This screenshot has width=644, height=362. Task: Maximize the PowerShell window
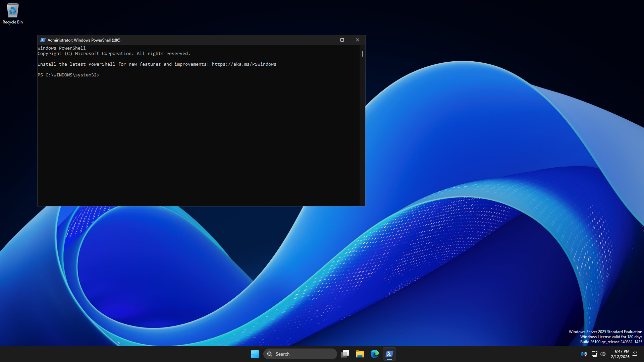[342, 40]
